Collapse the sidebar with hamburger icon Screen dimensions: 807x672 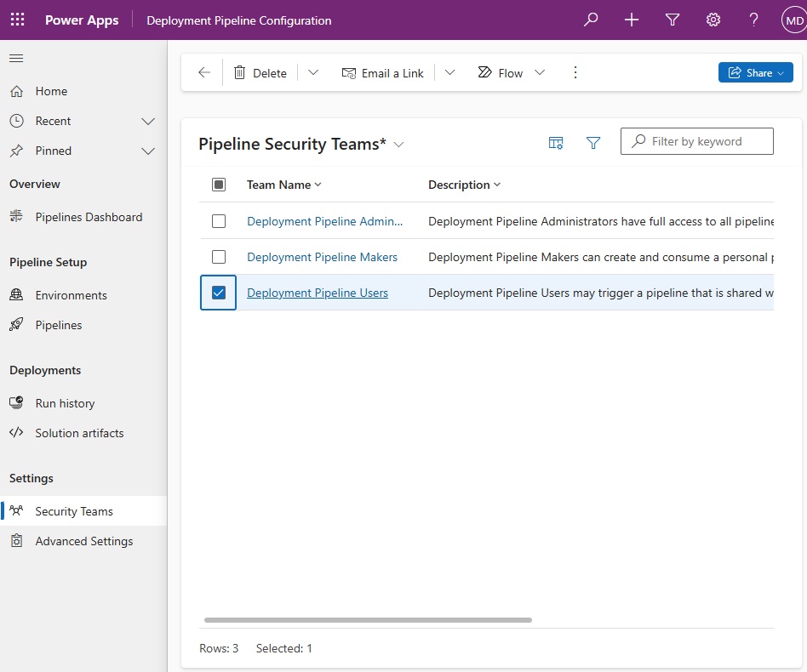point(16,58)
